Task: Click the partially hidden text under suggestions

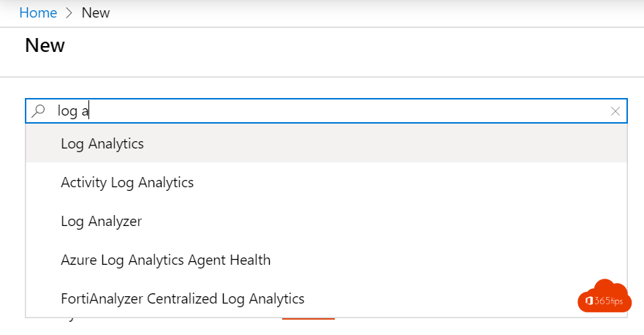Action: point(69,319)
